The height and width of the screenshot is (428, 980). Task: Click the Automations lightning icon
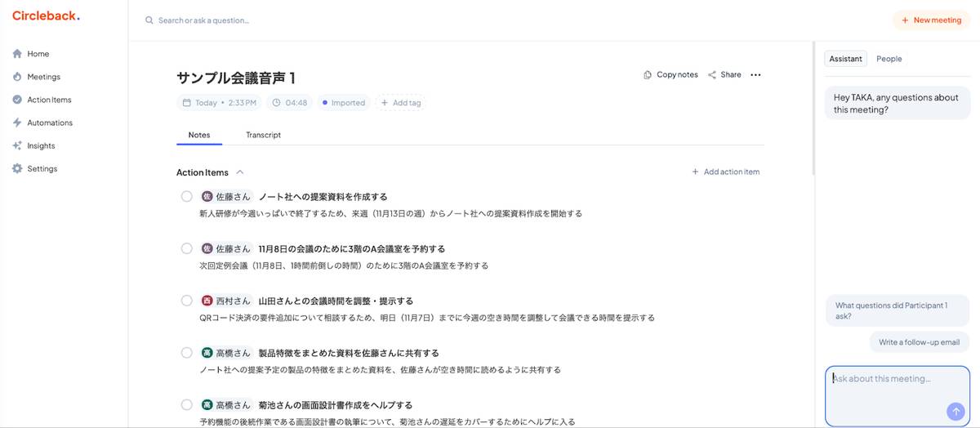click(x=17, y=123)
